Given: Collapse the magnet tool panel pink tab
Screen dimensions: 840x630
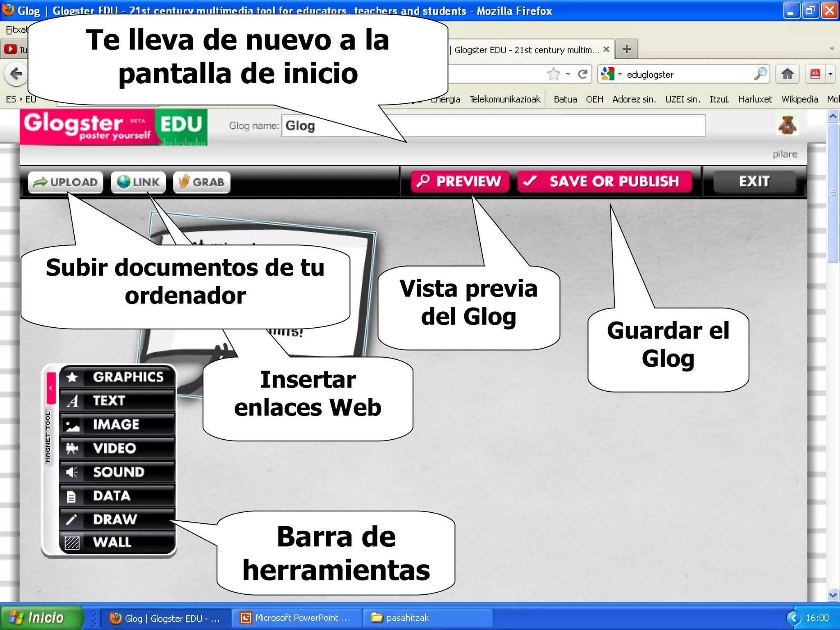Looking at the screenshot, I should pyautogui.click(x=51, y=388).
